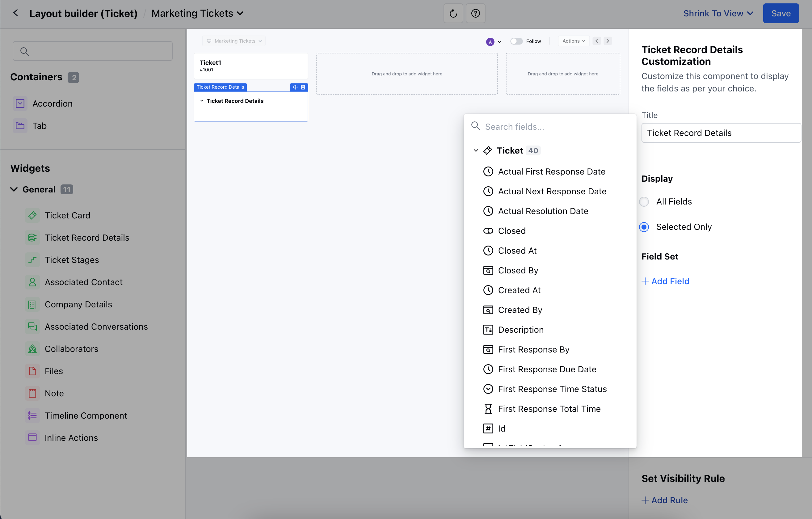
Task: Click the refresh icon in the top bar
Action: tap(453, 13)
